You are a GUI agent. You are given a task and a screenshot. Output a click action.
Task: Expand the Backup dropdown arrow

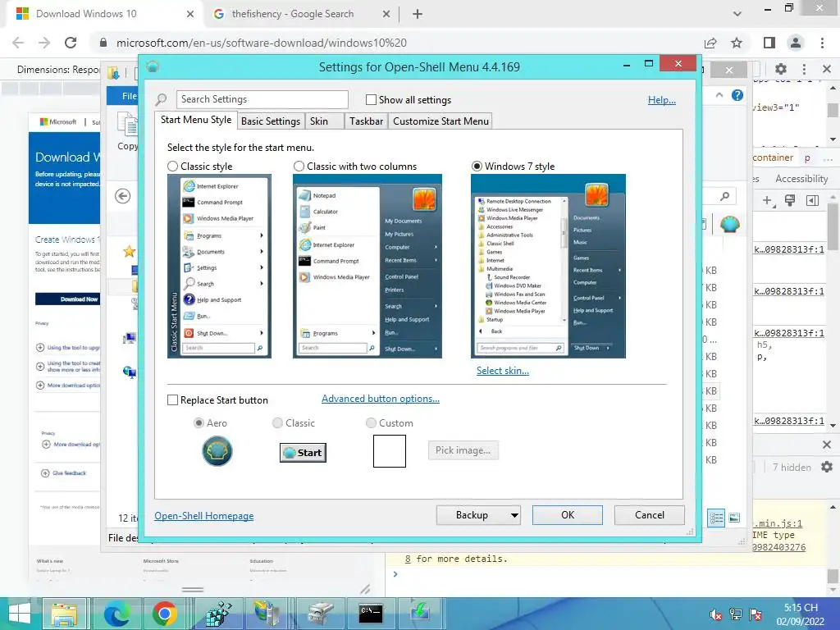coord(514,515)
